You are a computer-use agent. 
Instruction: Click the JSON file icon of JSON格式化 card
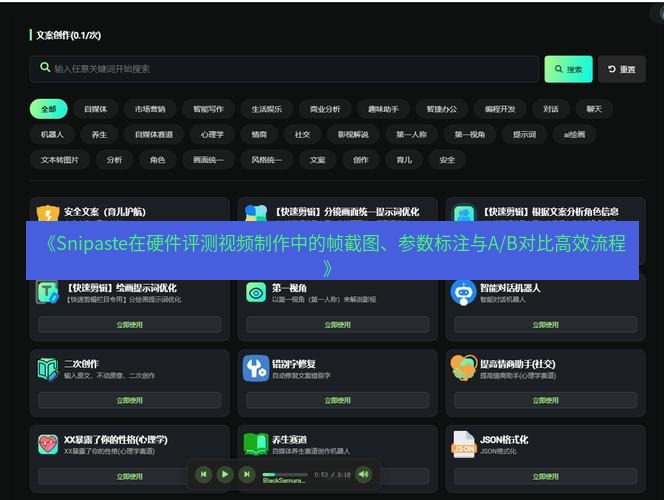coord(464,445)
